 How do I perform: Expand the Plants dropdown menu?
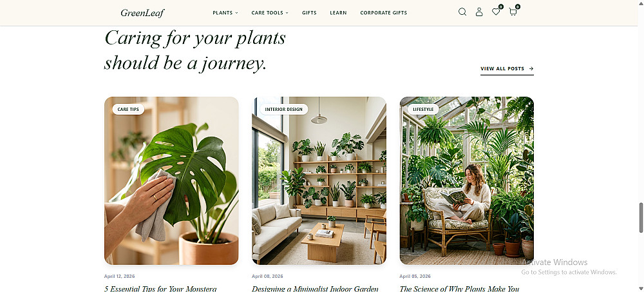(x=225, y=13)
